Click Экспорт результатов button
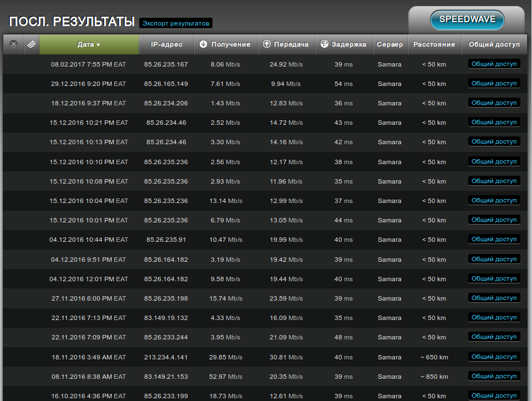This screenshot has height=401, width=532. click(176, 23)
